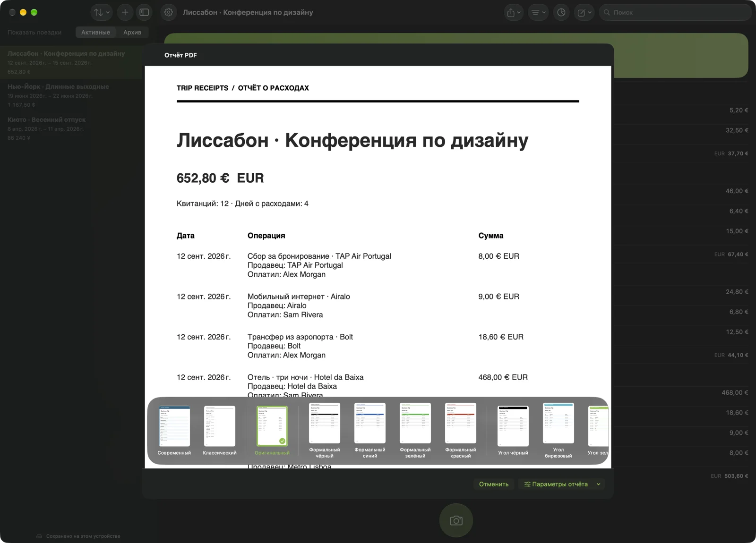The width and height of the screenshot is (756, 543).
Task: Open the edit note dropdown
Action: click(584, 13)
